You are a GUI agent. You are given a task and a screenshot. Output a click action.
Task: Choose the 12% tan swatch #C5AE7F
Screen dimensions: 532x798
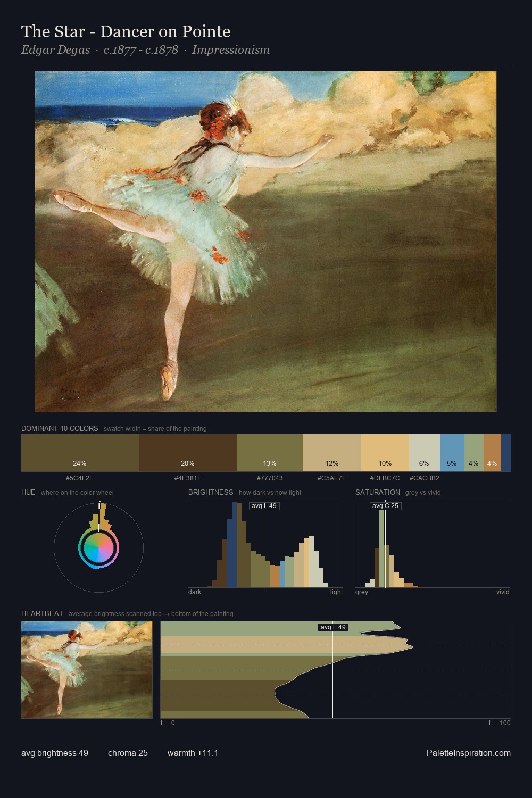(332, 453)
